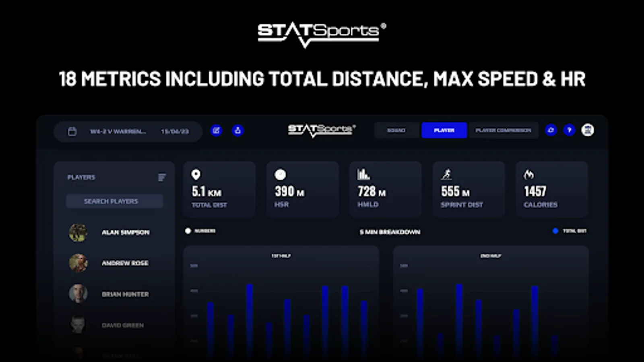Image resolution: width=644 pixels, height=362 pixels.
Task: Select player David Green
Action: point(123,325)
